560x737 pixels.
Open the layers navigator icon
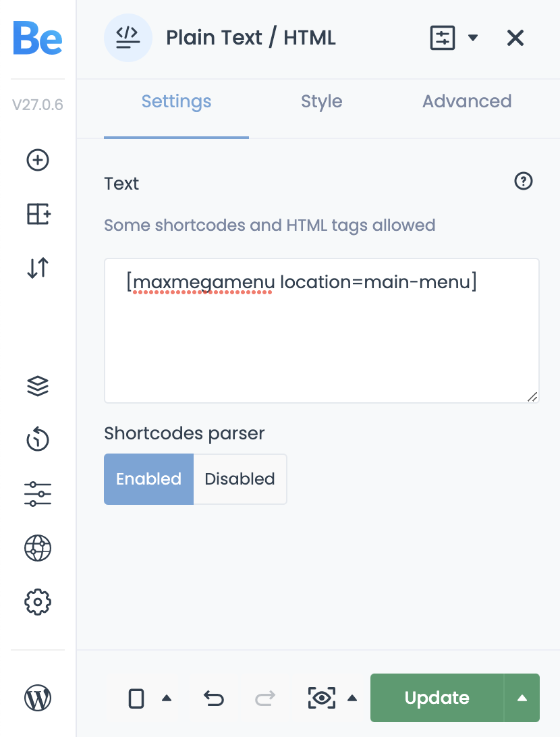point(38,386)
